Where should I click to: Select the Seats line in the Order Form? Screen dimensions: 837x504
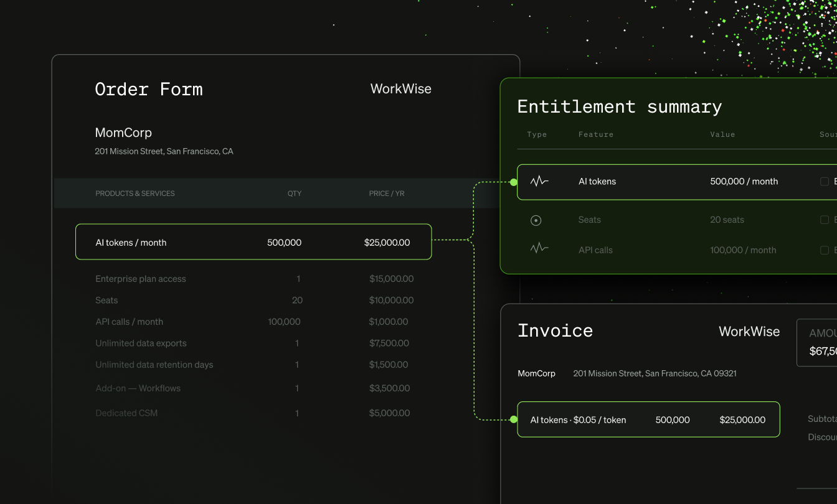coord(106,301)
